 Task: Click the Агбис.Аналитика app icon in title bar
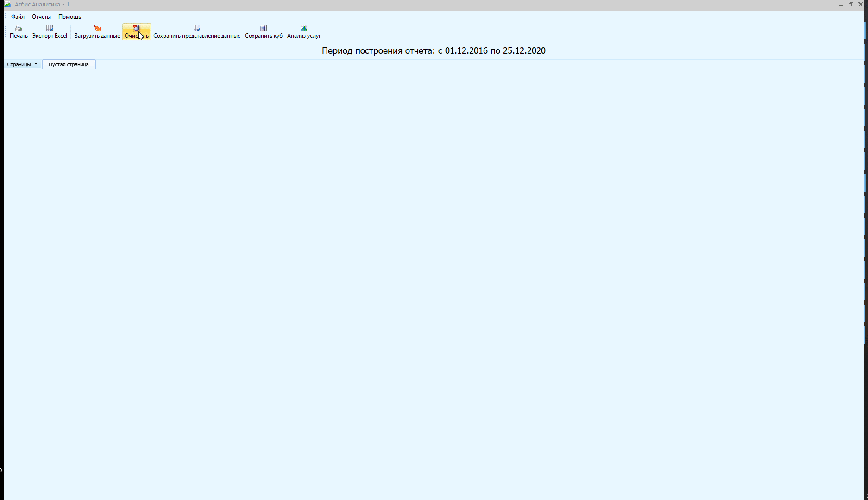point(7,5)
